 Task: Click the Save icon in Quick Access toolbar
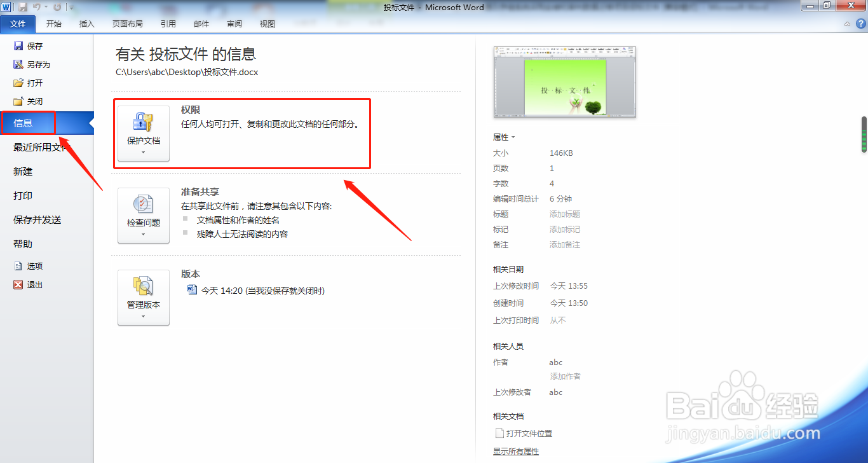tap(22, 6)
